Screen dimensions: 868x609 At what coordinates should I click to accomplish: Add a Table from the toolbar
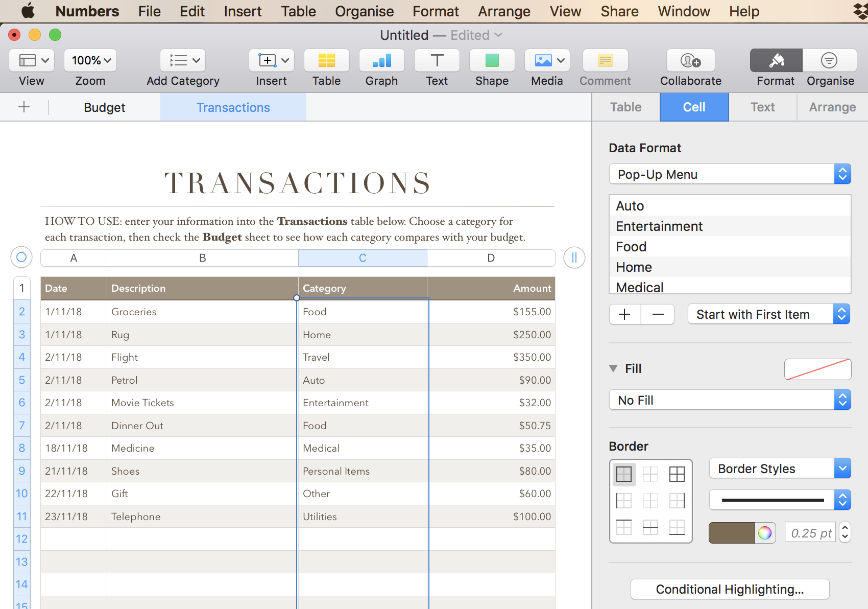click(327, 60)
